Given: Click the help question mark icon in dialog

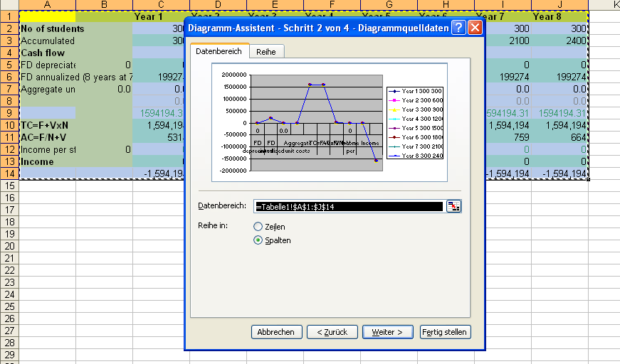Looking at the screenshot, I should 458,28.
